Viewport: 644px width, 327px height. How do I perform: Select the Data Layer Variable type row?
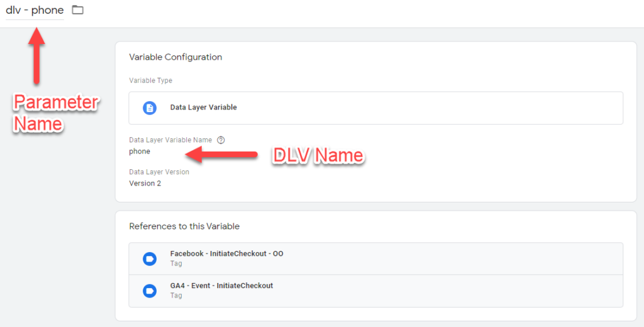375,108
